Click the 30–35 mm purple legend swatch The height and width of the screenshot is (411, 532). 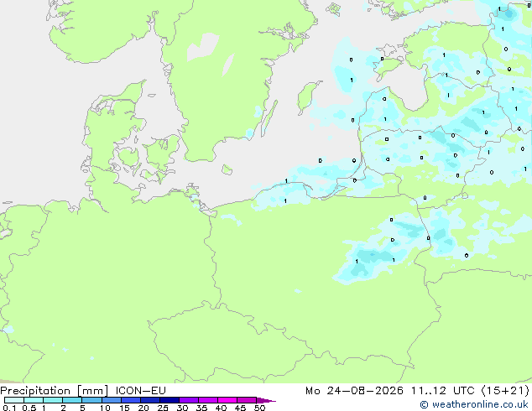coord(189,400)
